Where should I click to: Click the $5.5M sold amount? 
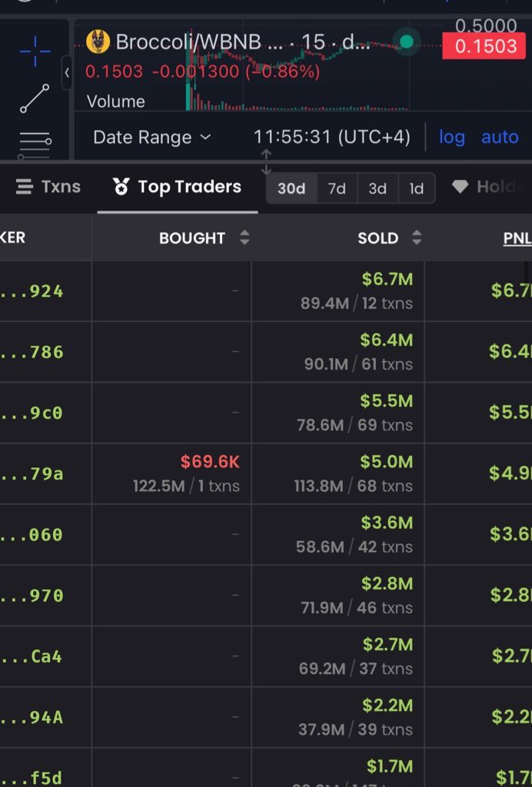click(x=387, y=400)
